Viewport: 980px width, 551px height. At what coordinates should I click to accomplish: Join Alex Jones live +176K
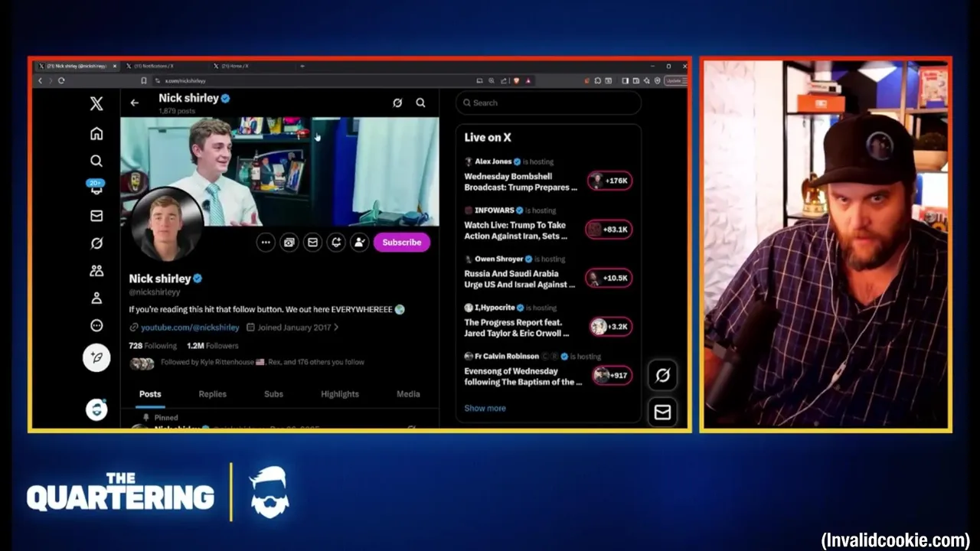610,181
